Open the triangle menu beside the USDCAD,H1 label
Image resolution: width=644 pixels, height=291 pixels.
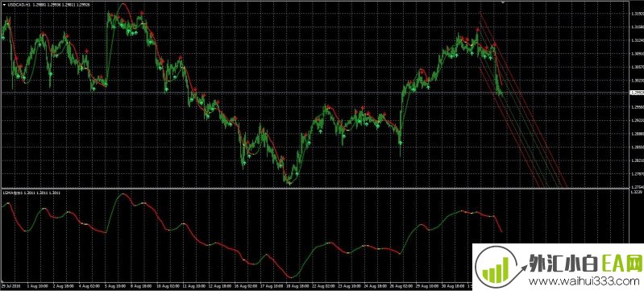[x=4, y=4]
